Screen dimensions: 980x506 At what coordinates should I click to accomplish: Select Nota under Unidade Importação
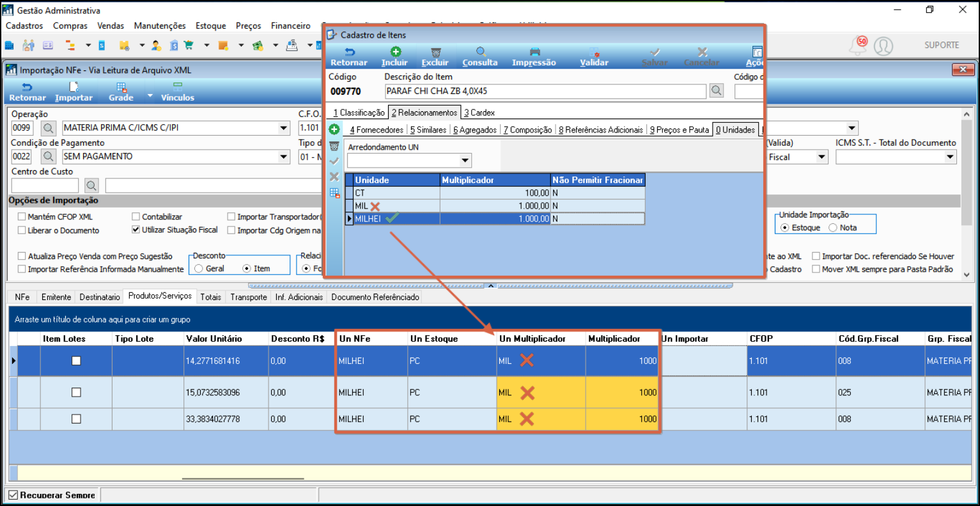tap(833, 228)
